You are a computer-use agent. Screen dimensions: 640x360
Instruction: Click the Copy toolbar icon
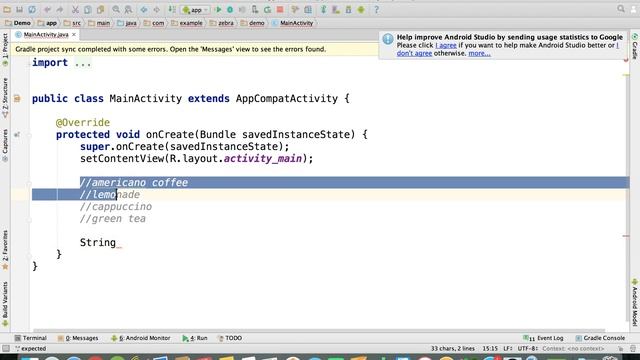87,9
